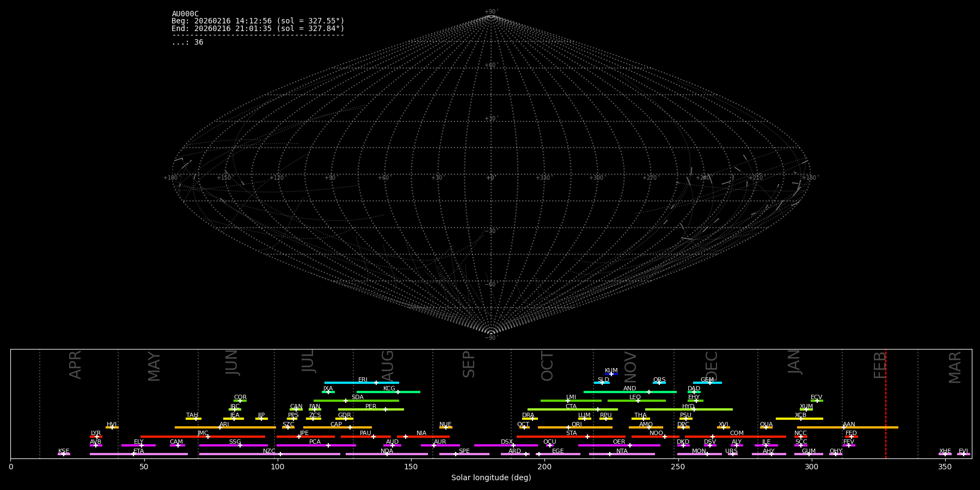Select the OER purple shower bar
980x490 pixels.
[619, 445]
